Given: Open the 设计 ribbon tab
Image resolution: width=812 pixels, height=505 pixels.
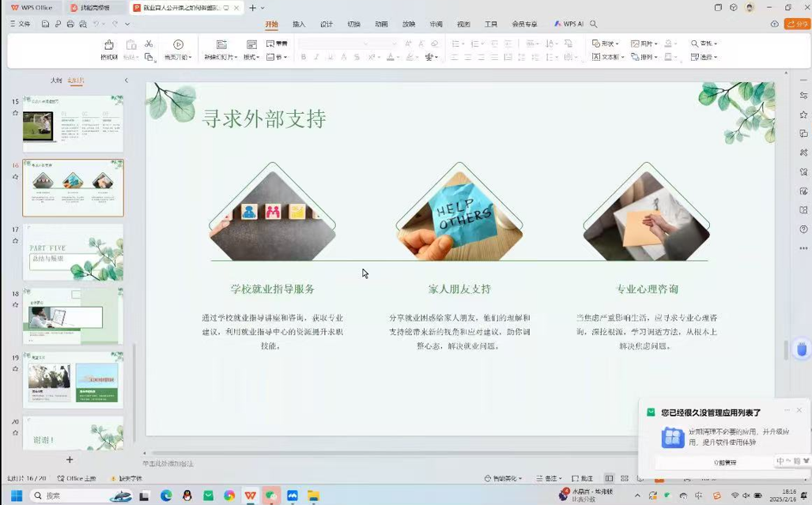Looking at the screenshot, I should [327, 24].
